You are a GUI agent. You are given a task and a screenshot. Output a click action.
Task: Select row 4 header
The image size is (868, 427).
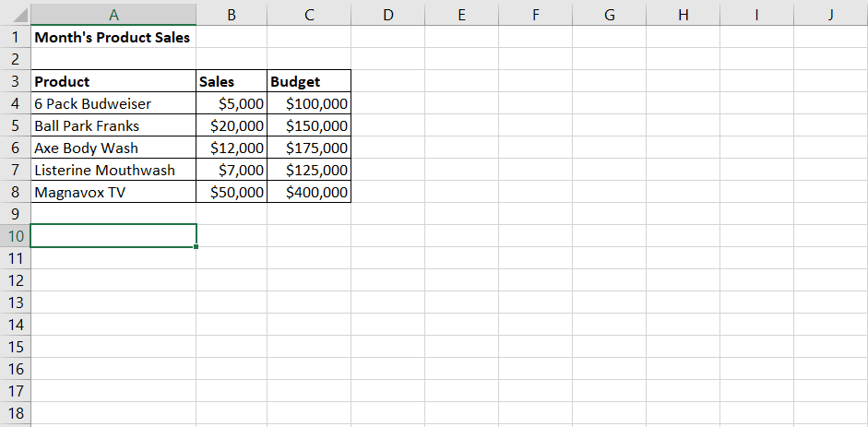[16, 103]
